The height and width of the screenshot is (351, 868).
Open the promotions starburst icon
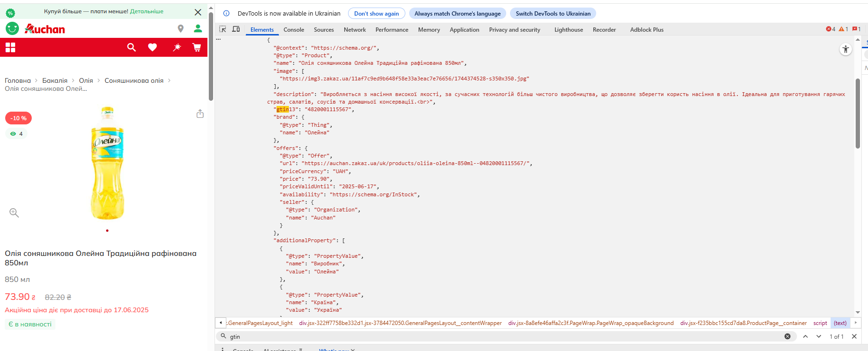[x=177, y=47]
